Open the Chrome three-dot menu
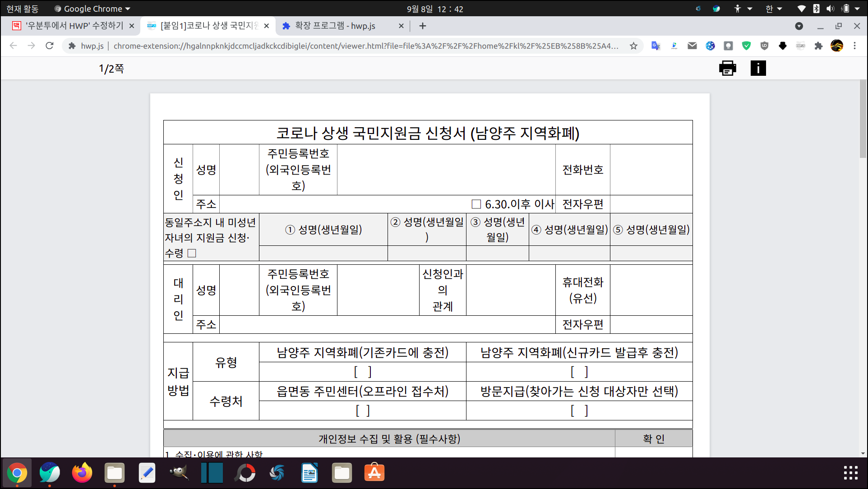Image resolution: width=868 pixels, height=489 pixels. tap(854, 46)
